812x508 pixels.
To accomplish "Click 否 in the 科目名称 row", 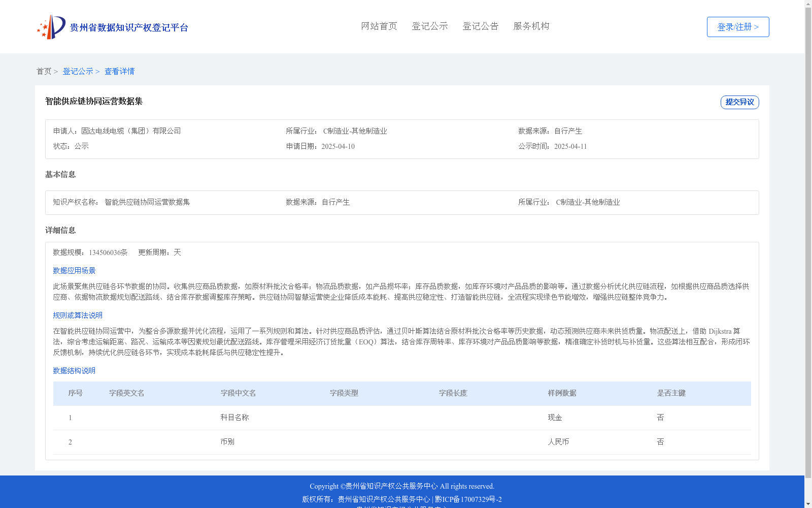I will pos(661,418).
